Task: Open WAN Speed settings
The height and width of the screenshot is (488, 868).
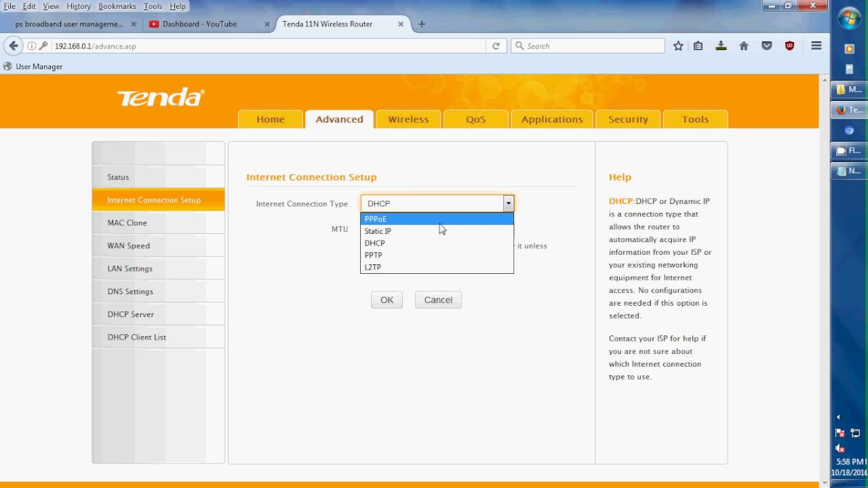Action: coord(158,245)
